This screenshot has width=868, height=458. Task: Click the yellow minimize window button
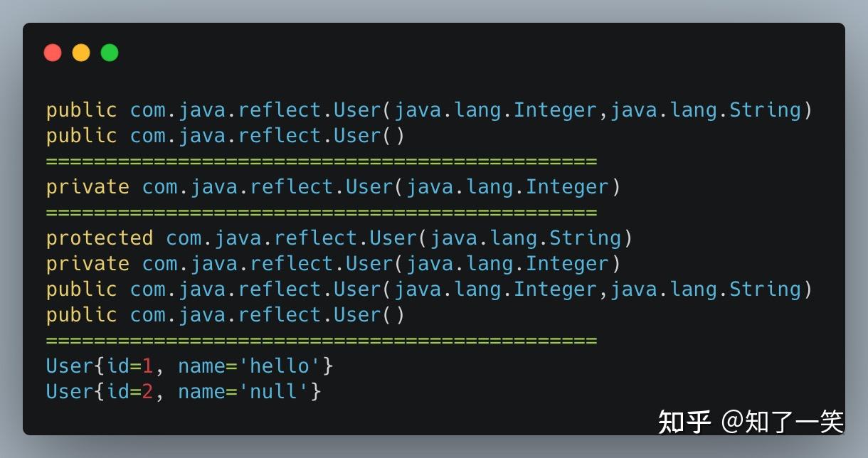point(81,53)
